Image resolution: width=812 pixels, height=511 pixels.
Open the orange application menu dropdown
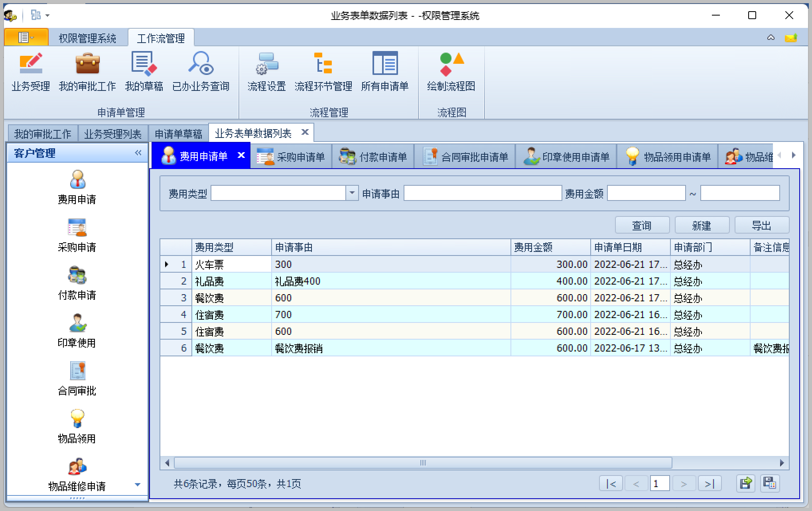coord(26,37)
